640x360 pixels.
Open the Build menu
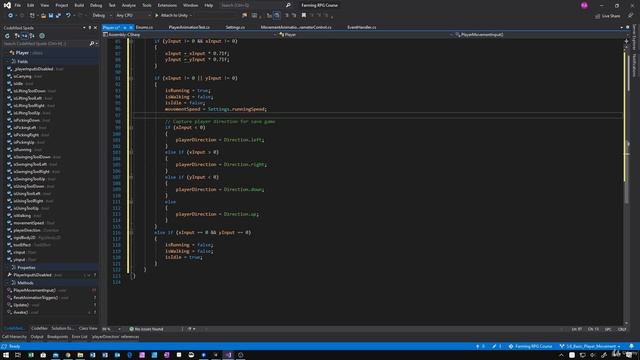click(x=79, y=5)
